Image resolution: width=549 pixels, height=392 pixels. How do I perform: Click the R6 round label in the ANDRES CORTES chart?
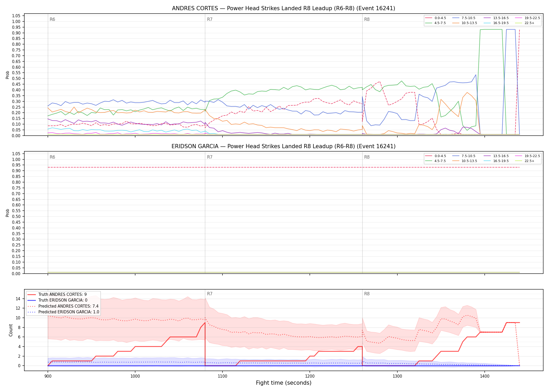click(x=52, y=19)
